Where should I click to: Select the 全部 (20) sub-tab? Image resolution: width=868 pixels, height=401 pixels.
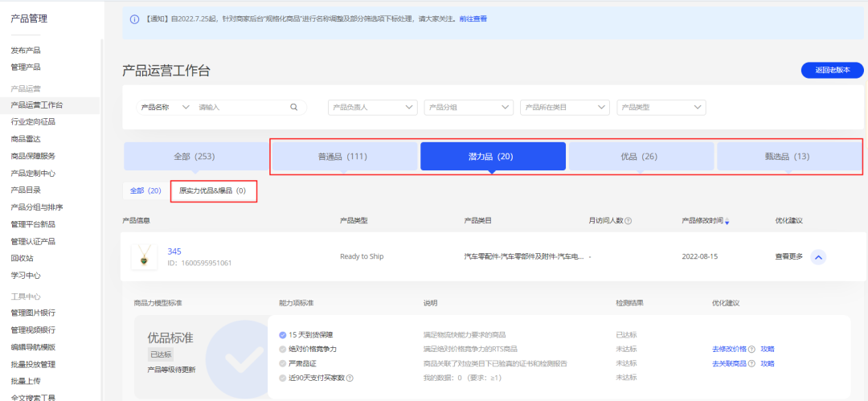tap(145, 190)
